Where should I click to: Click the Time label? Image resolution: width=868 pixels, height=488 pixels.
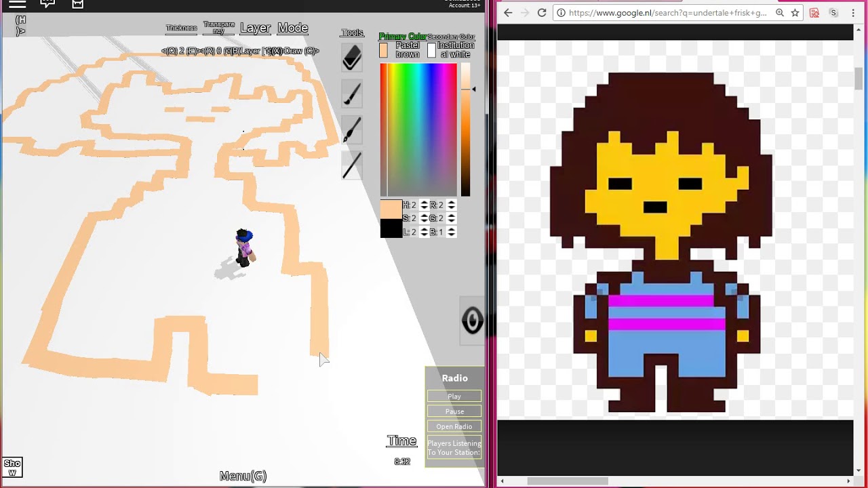coord(401,441)
